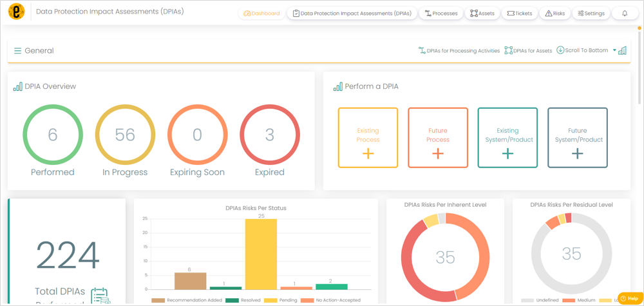Switch to the Processes tab
The height and width of the screenshot is (306, 644).
[441, 14]
